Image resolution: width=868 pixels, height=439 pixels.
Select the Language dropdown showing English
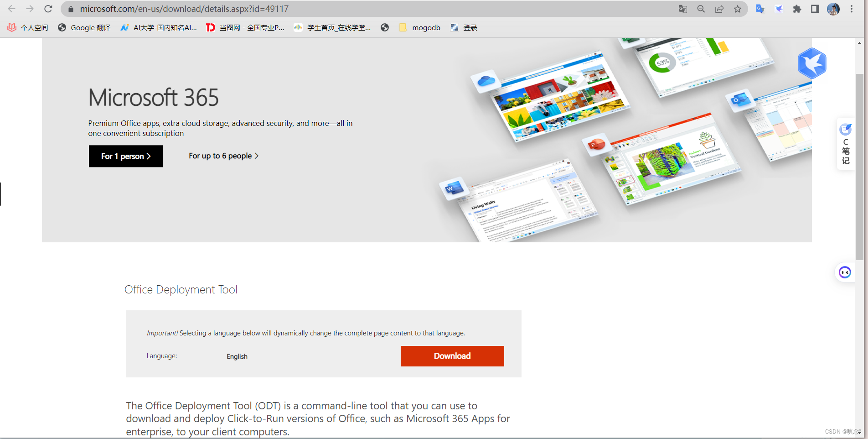point(237,356)
